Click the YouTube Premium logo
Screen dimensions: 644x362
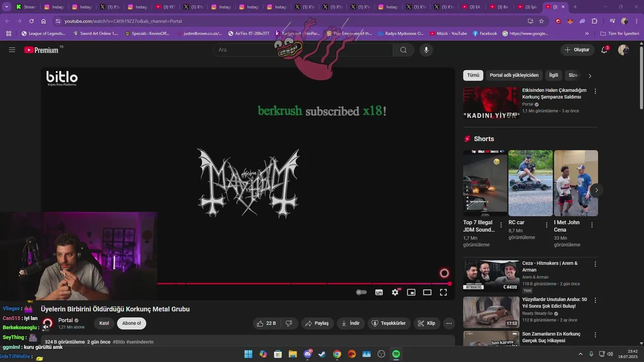click(x=41, y=50)
